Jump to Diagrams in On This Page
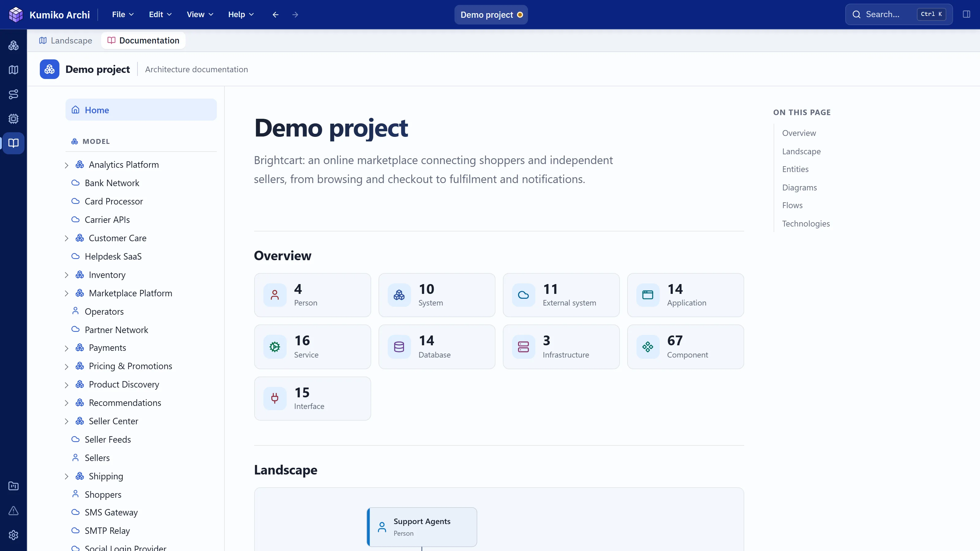 (x=799, y=187)
